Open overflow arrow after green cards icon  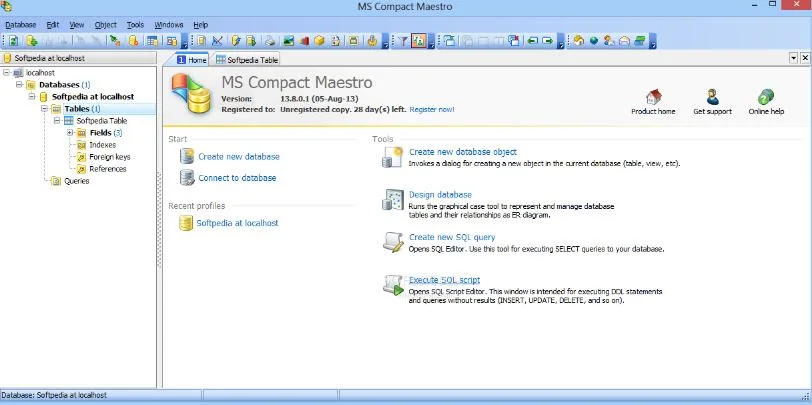tap(653, 41)
